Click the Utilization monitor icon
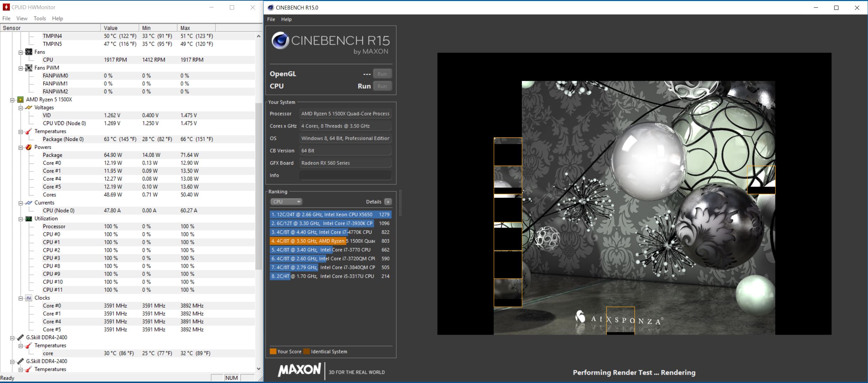Screen dimensions: 868x383 pos(29,218)
